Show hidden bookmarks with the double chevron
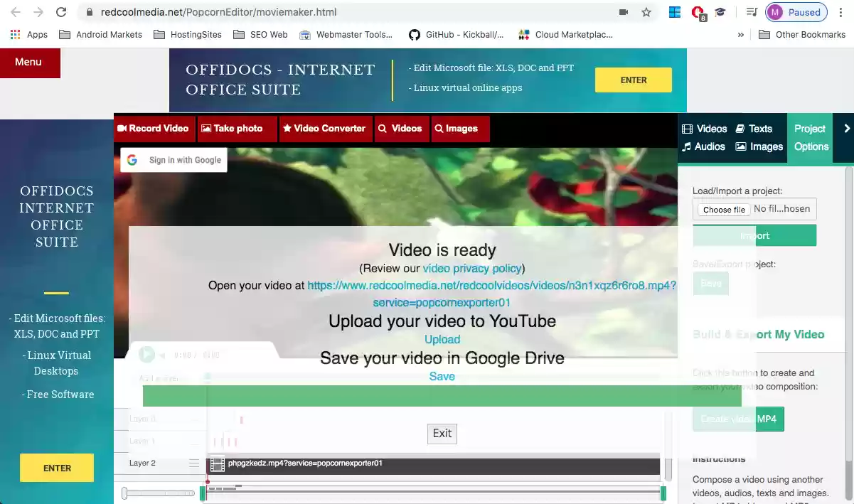854x504 pixels. (x=741, y=34)
